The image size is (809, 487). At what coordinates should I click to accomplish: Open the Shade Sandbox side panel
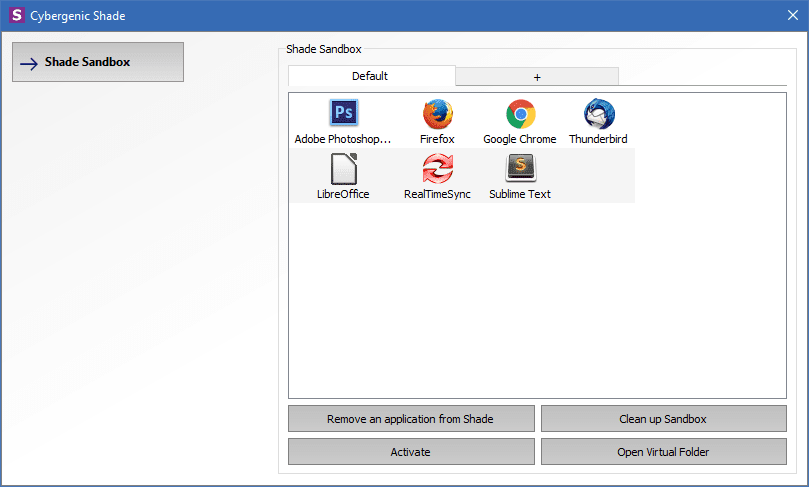[x=98, y=62]
